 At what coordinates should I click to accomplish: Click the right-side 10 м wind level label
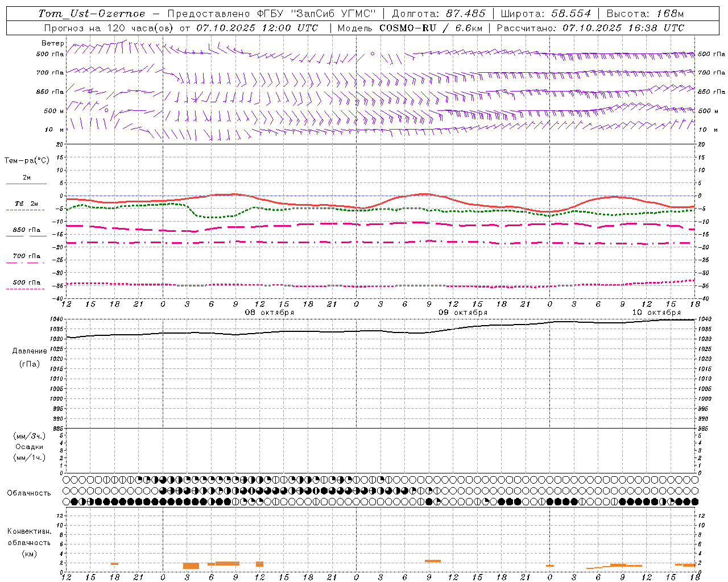(708, 130)
